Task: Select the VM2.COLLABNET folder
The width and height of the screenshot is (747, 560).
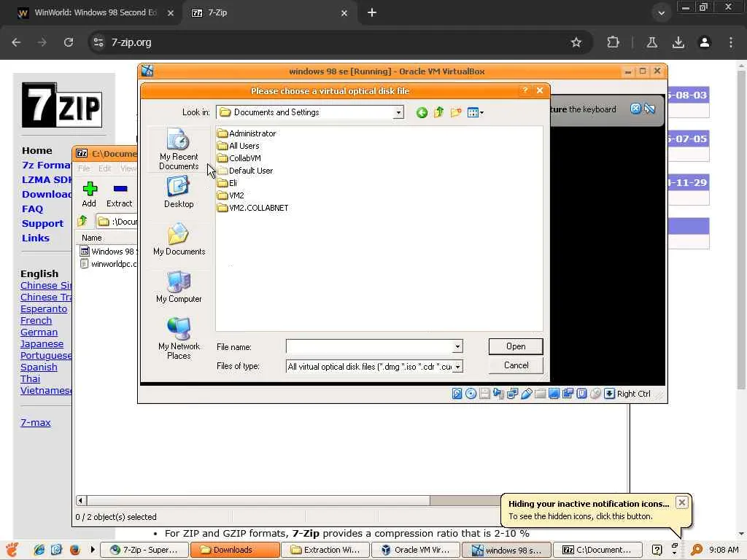Action: 253,208
